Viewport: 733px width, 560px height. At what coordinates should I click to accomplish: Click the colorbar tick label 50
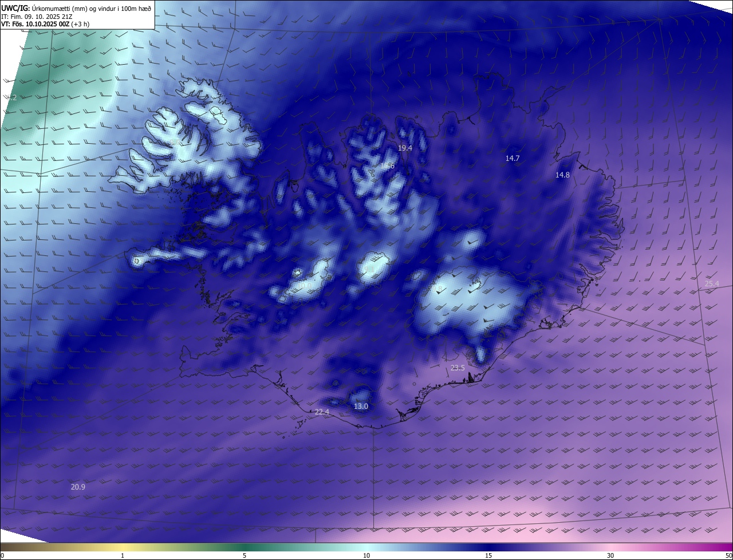coord(728,555)
